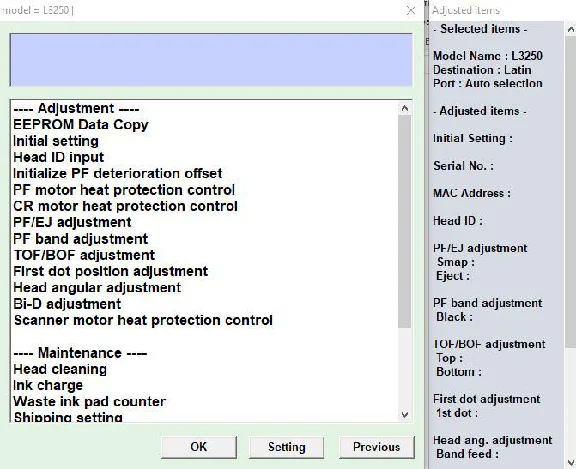Close the model L3250 dialog

[x=411, y=10]
